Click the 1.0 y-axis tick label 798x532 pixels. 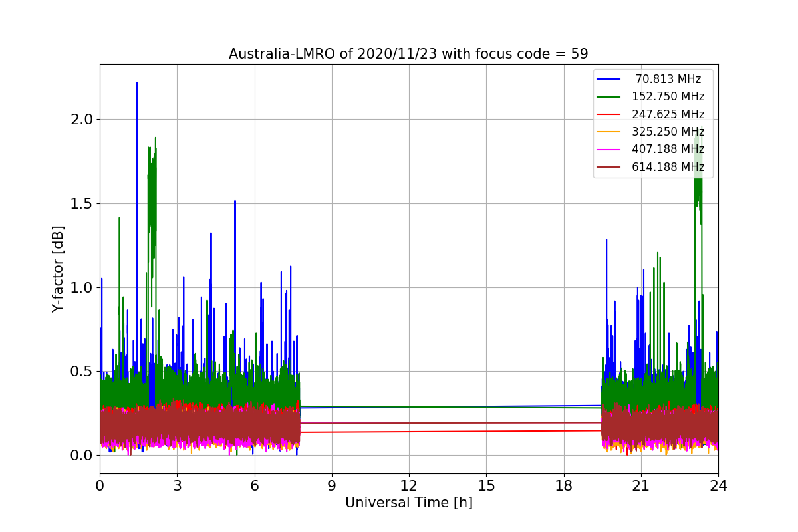[81, 287]
